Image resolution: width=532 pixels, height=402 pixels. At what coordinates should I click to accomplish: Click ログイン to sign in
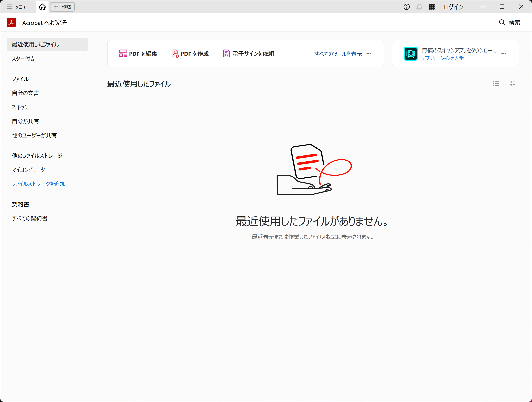pyautogui.click(x=453, y=7)
